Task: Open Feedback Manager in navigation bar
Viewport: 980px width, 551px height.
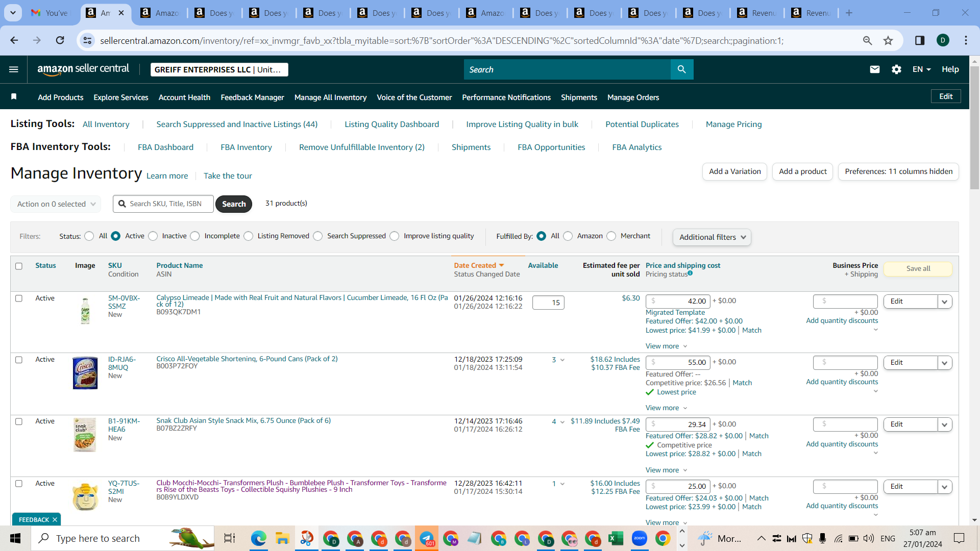Action: click(x=252, y=97)
